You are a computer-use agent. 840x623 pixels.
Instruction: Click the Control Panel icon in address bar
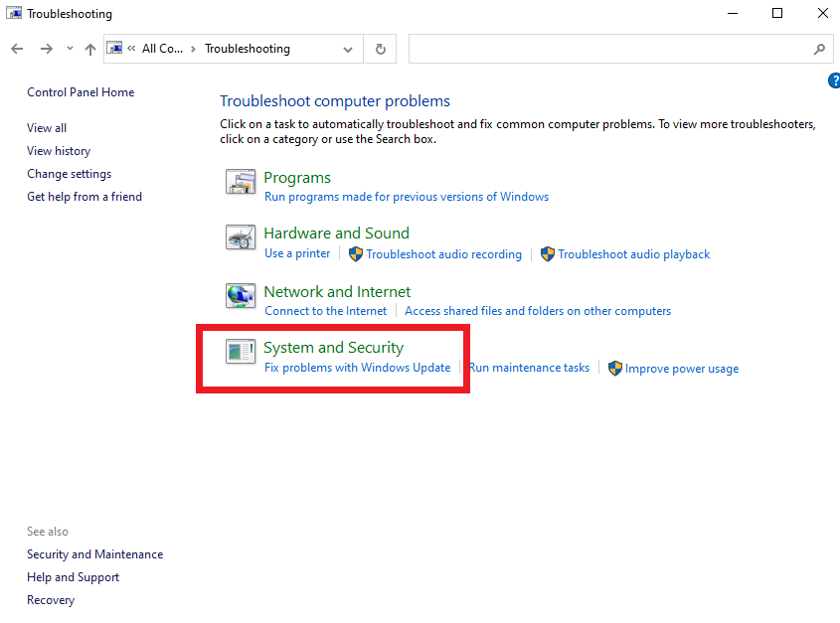point(114,49)
